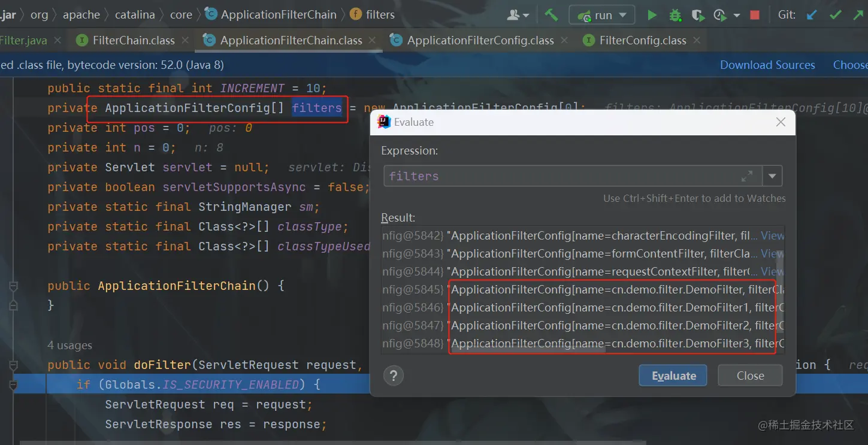The height and width of the screenshot is (445, 868).
Task: Close the FilterChain.class tab
Action: pos(186,40)
